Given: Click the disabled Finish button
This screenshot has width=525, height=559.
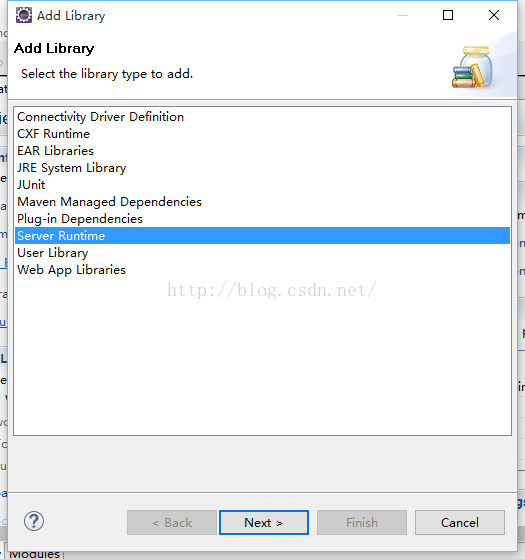Looking at the screenshot, I should pos(362,523).
